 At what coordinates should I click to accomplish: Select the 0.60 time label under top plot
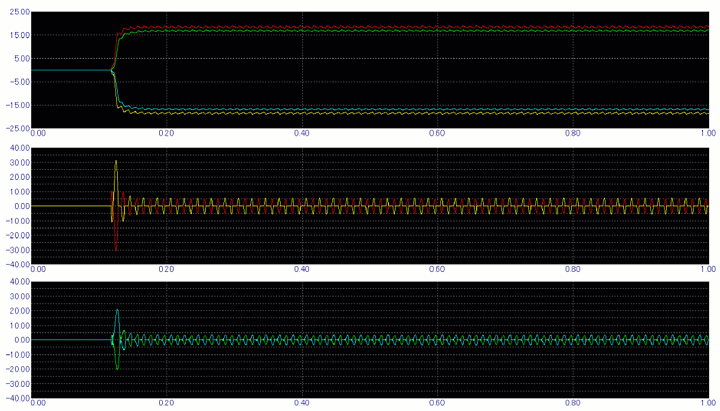437,133
